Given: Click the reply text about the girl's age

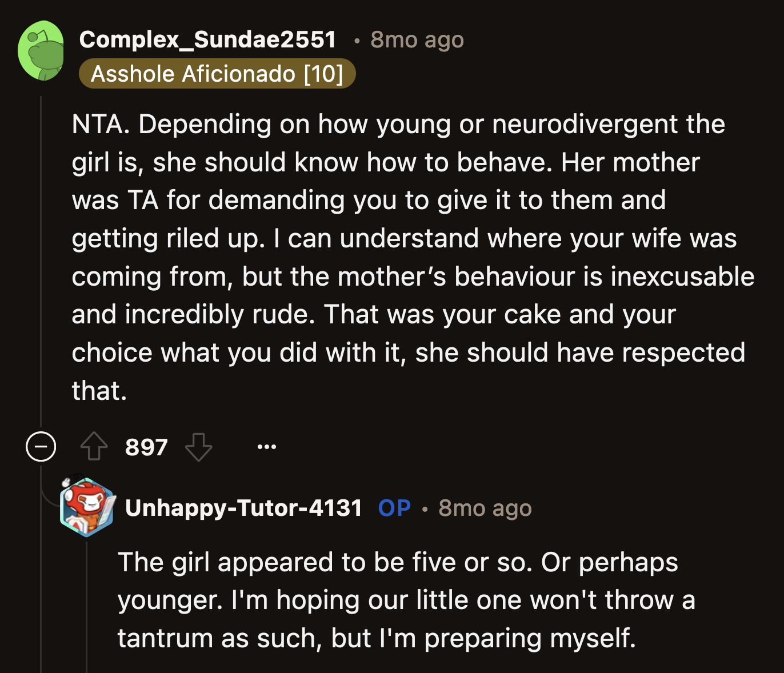Looking at the screenshot, I should [400, 600].
